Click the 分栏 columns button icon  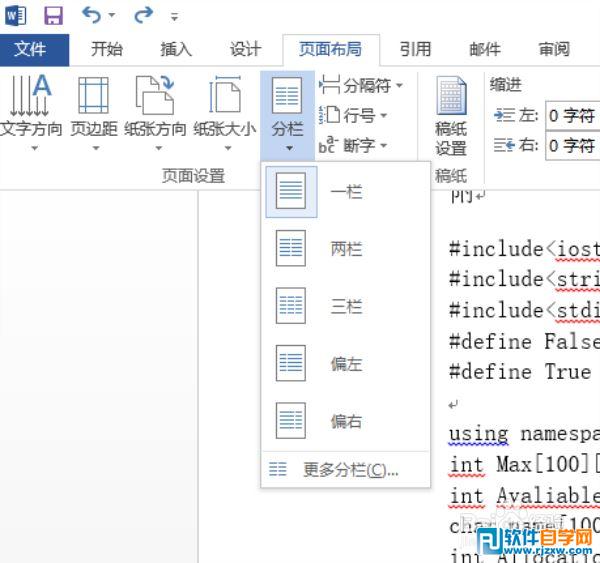pos(287,95)
